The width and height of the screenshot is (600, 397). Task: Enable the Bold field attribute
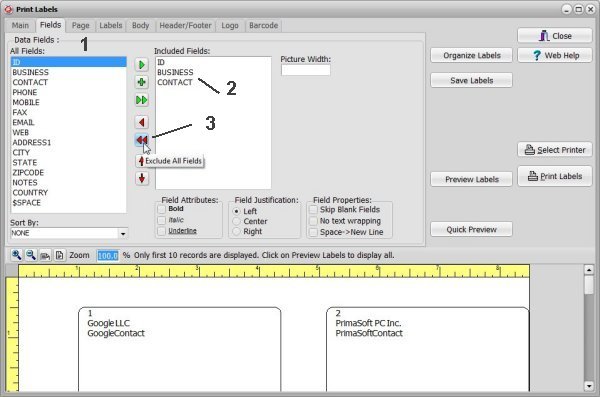coord(161,209)
